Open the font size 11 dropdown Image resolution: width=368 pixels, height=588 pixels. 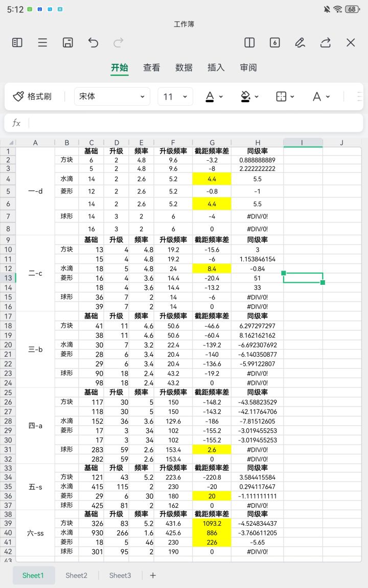[175, 96]
